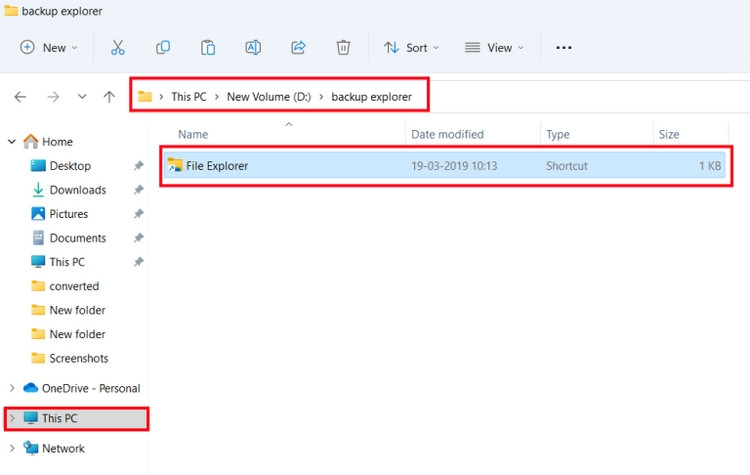Click the Shortcut type cell

click(x=566, y=166)
